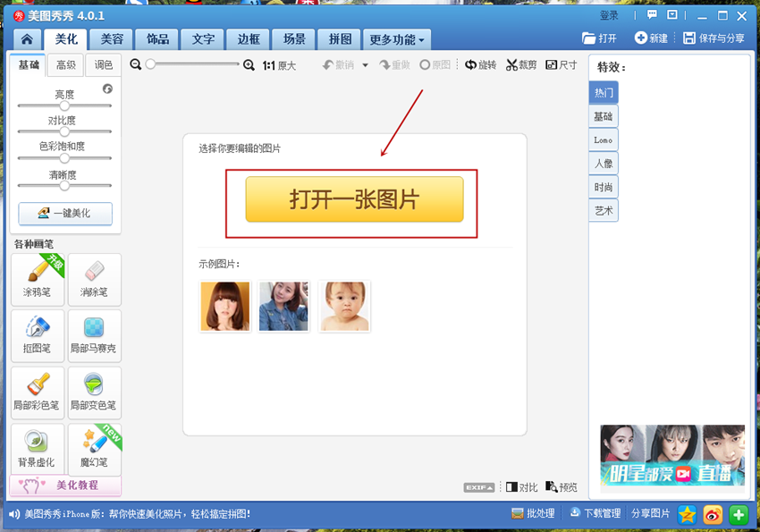Image resolution: width=760 pixels, height=532 pixels.
Task: Click the 亮度 brightness slider handle
Action: 64,106
